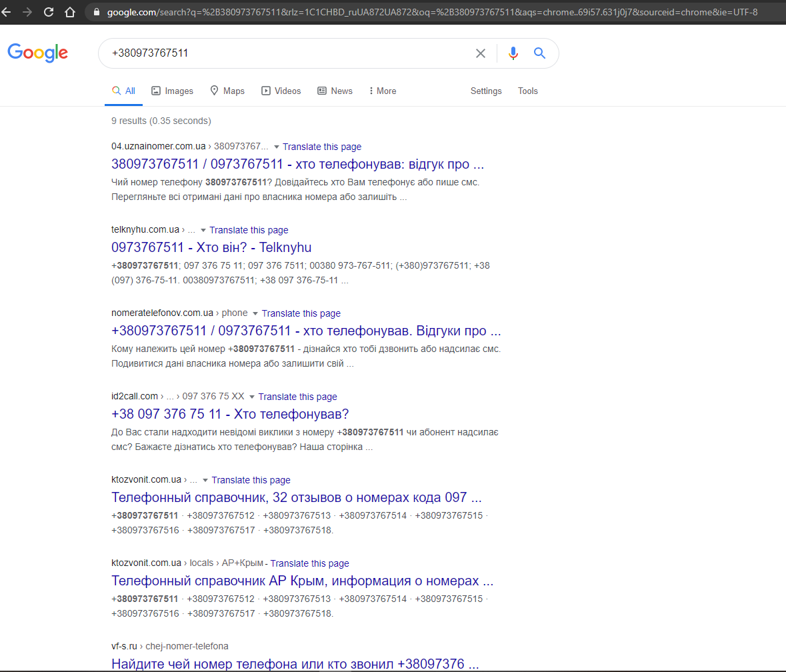Open the Maps search tab

point(227,91)
